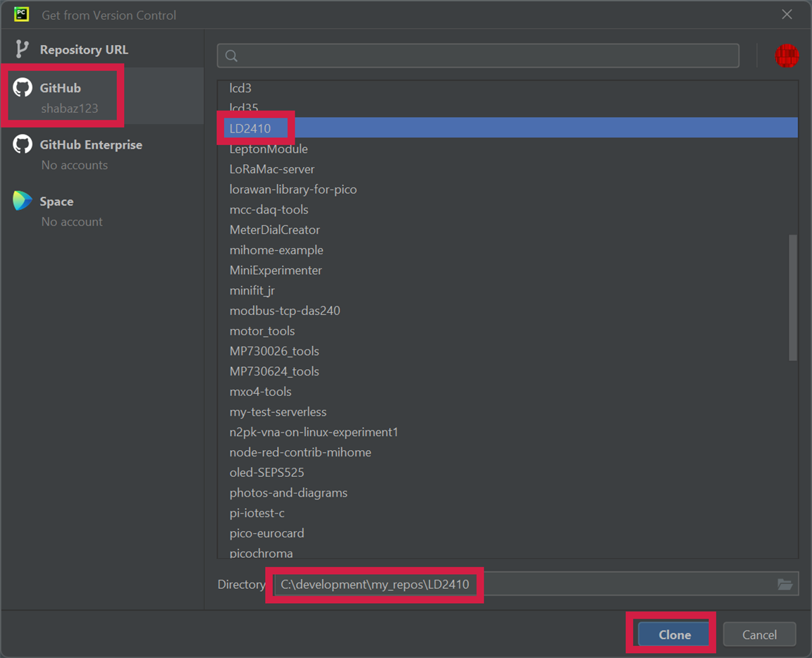The height and width of the screenshot is (658, 812).
Task: Select the mcc-daq-tools repository
Action: pos(508,209)
